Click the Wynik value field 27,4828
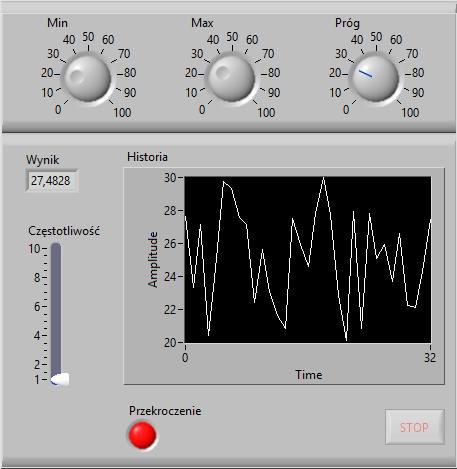This screenshot has height=469, width=457. tap(52, 181)
